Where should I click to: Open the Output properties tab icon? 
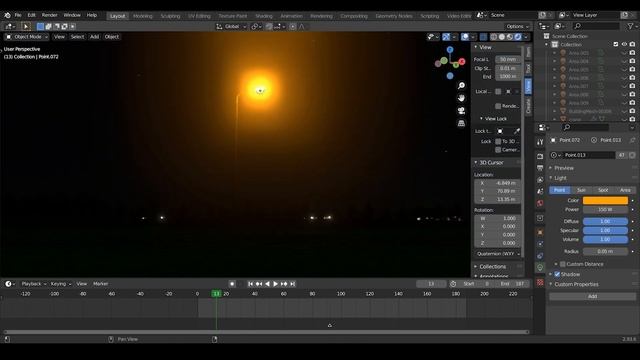(x=540, y=168)
